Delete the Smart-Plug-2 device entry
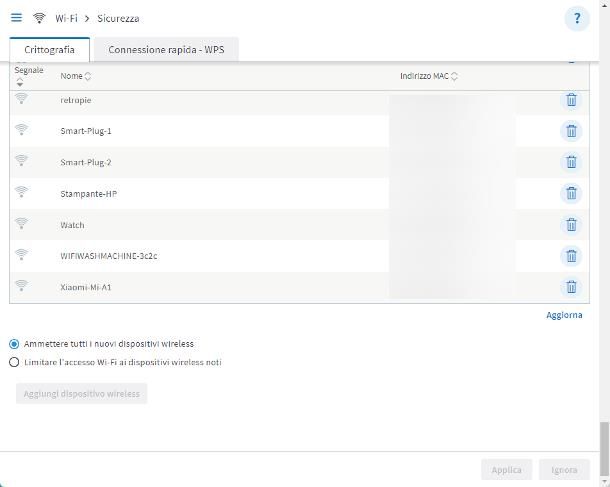 (571, 162)
